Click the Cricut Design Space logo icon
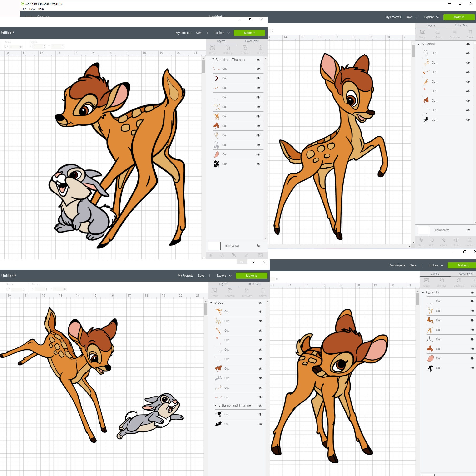 point(23,4)
